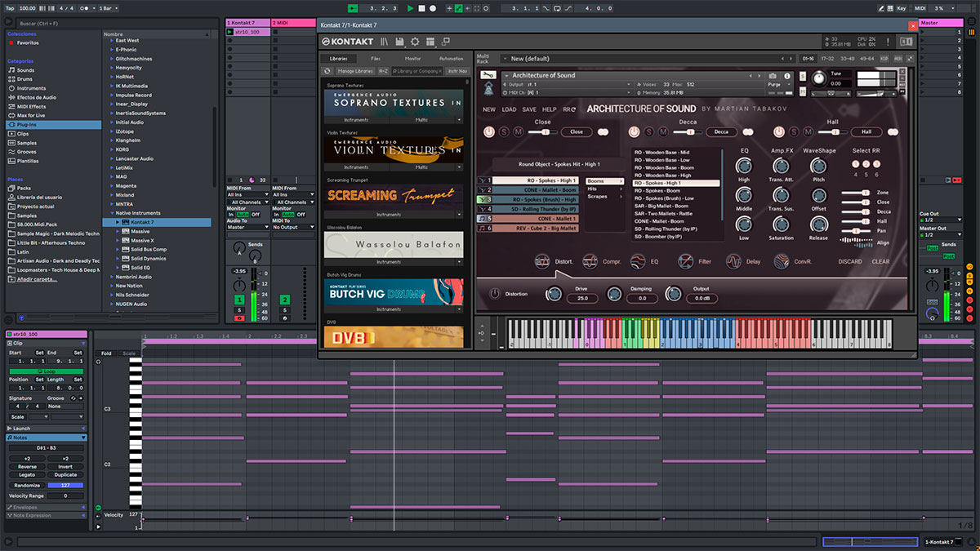The height and width of the screenshot is (551, 980).
Task: Stop playback in Ableton transport
Action: click(421, 8)
